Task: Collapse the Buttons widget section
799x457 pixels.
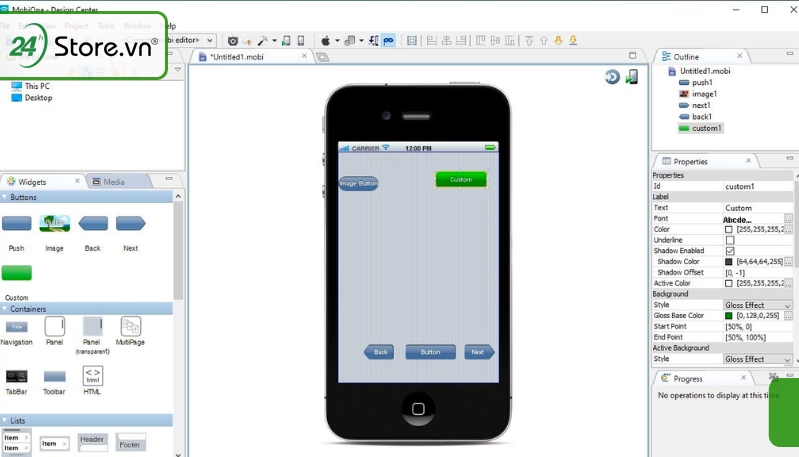Action: pos(5,197)
